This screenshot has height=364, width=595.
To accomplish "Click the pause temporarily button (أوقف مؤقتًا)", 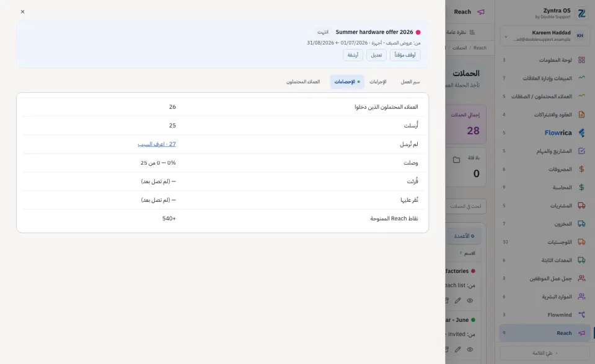I will 405,55.
